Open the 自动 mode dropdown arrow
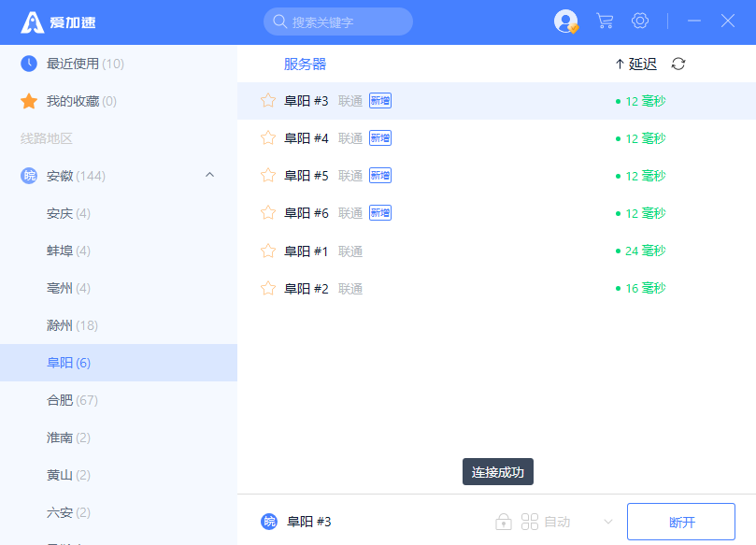The height and width of the screenshot is (545, 756). pos(608,522)
